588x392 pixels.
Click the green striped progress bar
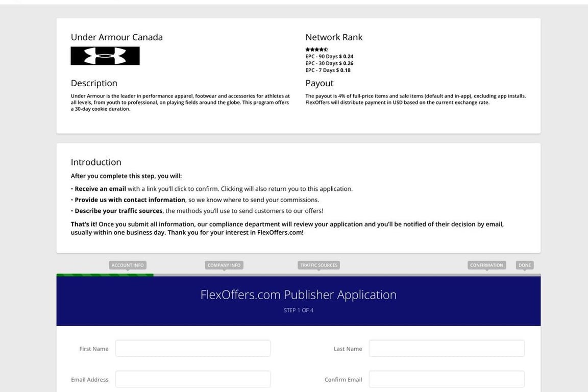coord(105,275)
